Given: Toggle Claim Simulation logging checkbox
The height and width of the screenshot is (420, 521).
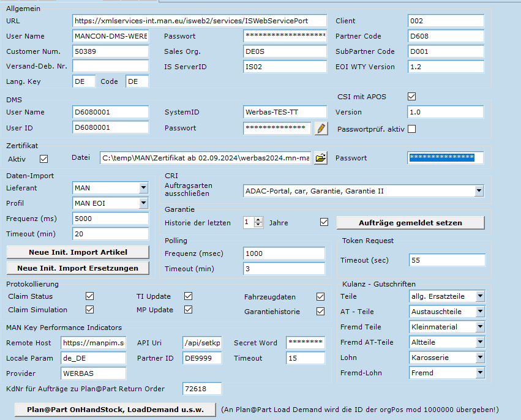Looking at the screenshot, I should coord(90,310).
